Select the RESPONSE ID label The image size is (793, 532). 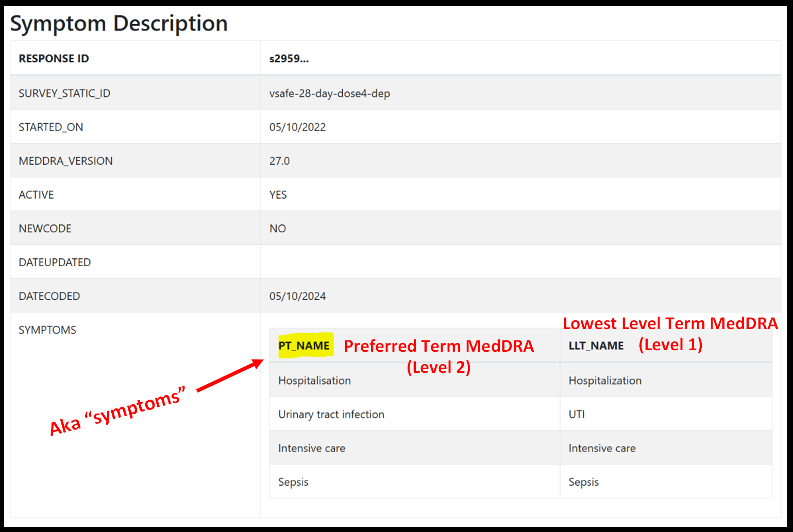point(54,59)
